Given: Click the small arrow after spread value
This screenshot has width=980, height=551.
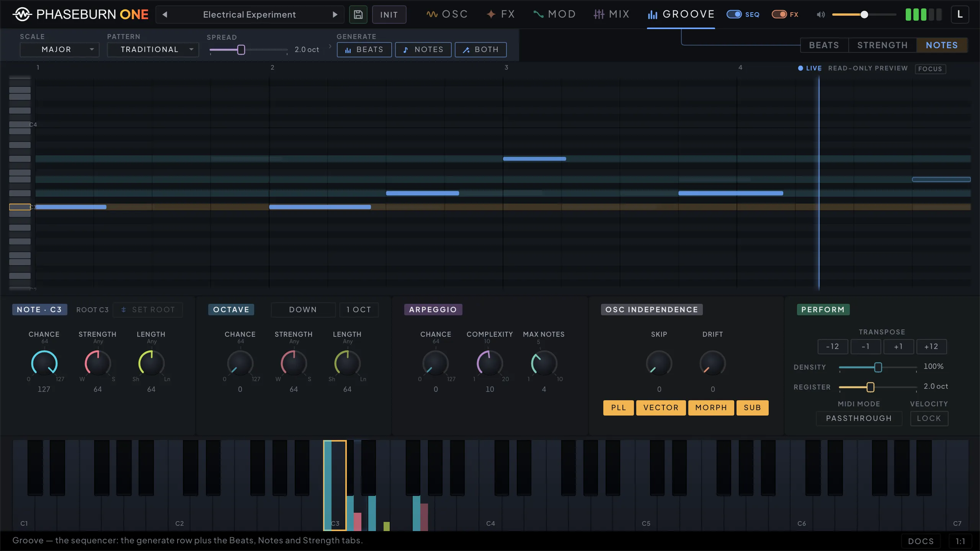Looking at the screenshot, I should pos(330,46).
